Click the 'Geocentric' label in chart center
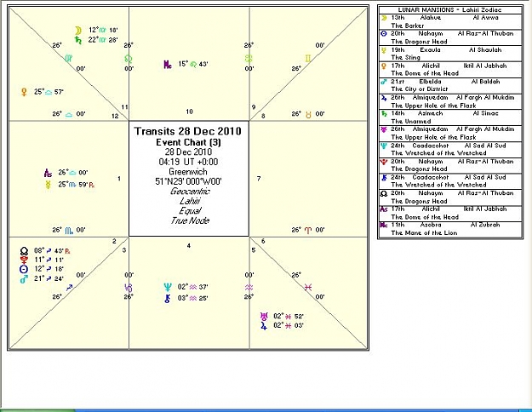 (191, 192)
